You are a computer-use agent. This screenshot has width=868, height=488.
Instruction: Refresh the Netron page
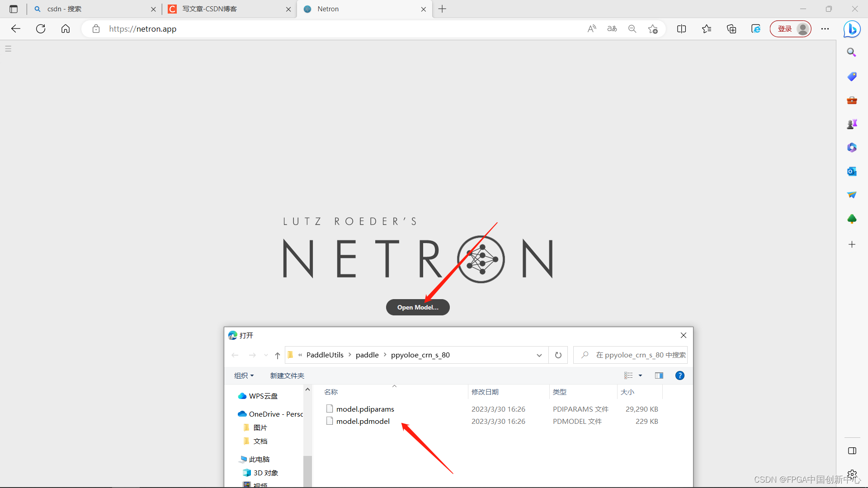tap(41, 29)
